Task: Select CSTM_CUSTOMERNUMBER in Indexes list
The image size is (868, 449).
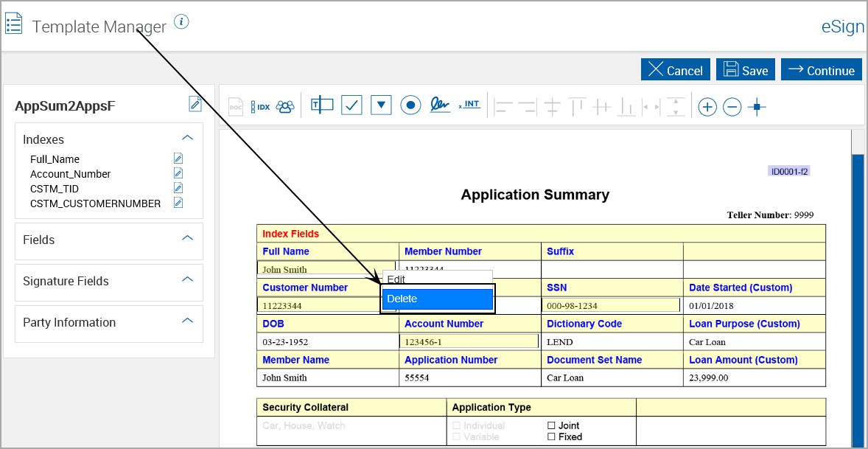Action: (x=95, y=203)
